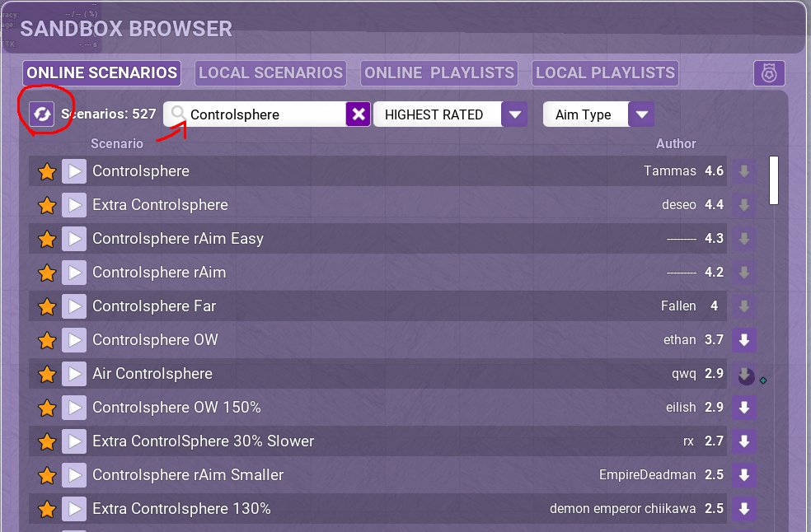The height and width of the screenshot is (532, 811).
Task: Launch Controlsphere OW by ethan
Action: tap(74, 340)
